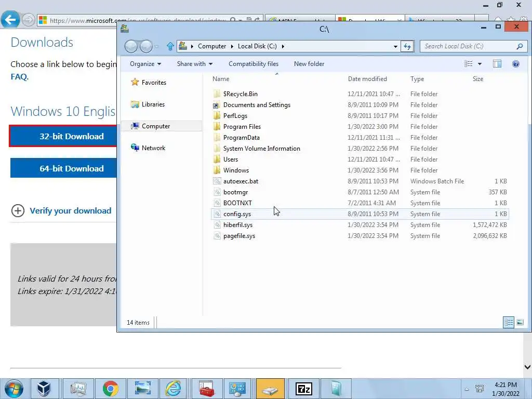Select the PerfLogs folder
532x399 pixels.
tap(360, 116)
